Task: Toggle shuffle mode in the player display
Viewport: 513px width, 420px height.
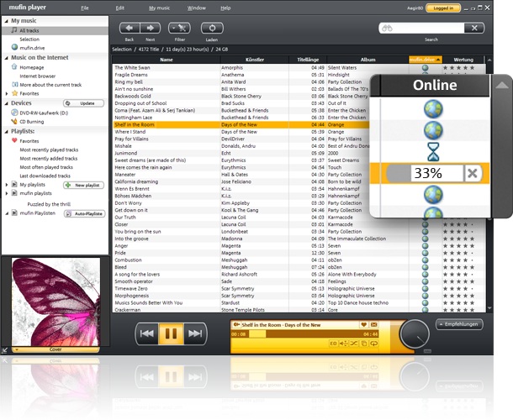Action: [354, 344]
